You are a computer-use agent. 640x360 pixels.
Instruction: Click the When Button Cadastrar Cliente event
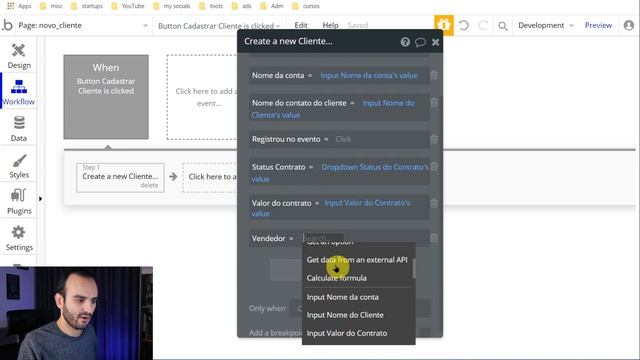[106, 97]
